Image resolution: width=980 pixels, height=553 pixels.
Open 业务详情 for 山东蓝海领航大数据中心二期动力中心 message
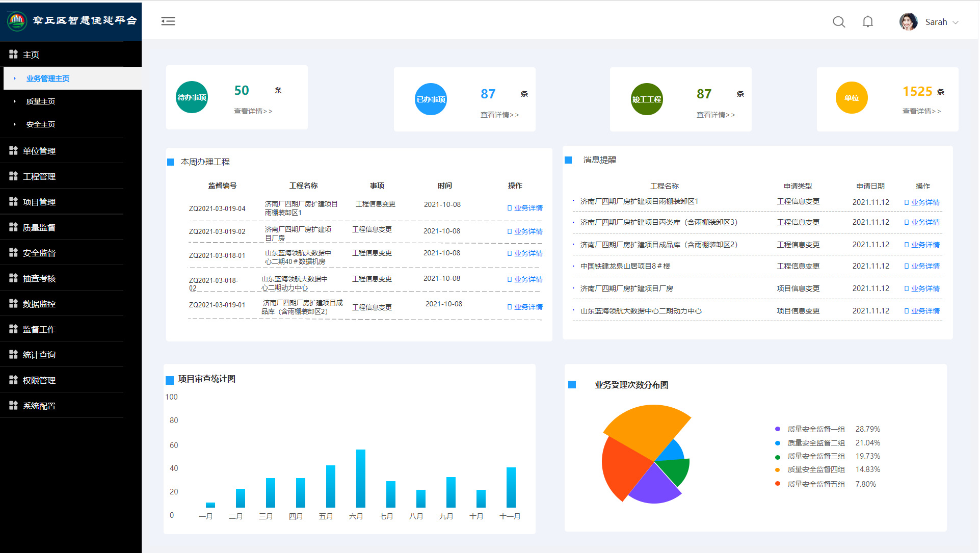(922, 311)
